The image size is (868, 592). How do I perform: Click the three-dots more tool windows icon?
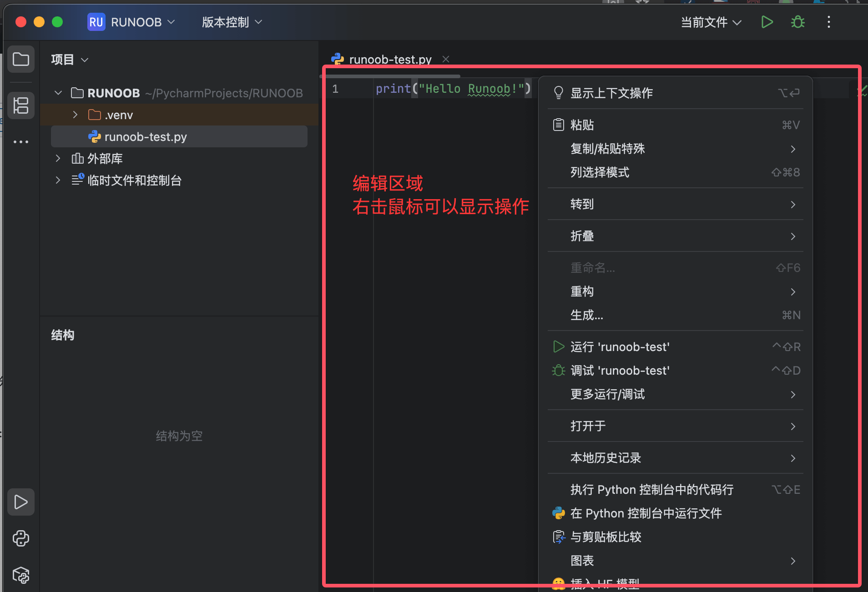[21, 142]
